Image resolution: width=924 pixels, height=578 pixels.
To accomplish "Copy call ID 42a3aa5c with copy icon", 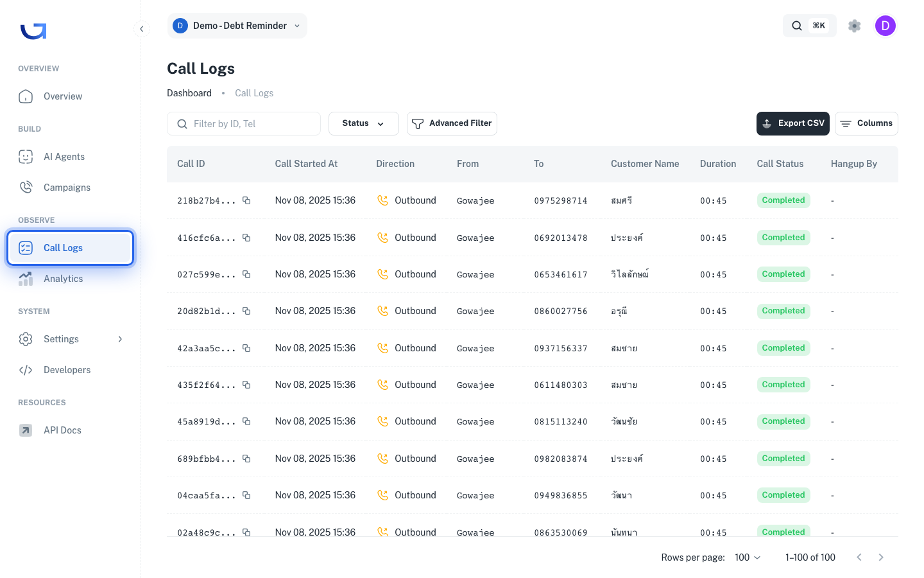I will tap(246, 348).
